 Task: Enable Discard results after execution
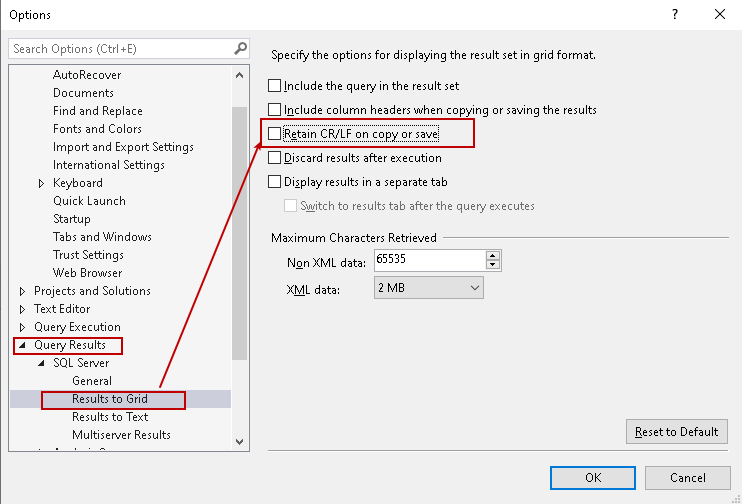pos(275,158)
